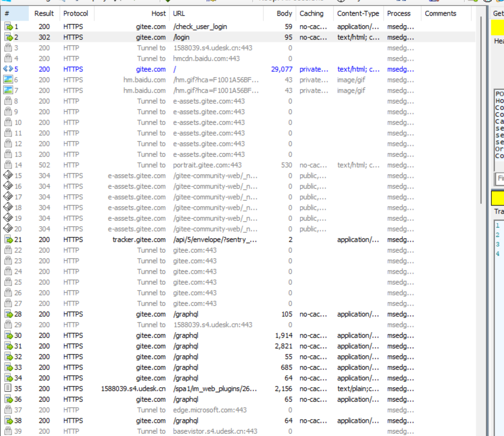Screen dimensions: 504x436
Task: Select the /api/5/envelope/?sentry URL cell
Action: pos(215,239)
